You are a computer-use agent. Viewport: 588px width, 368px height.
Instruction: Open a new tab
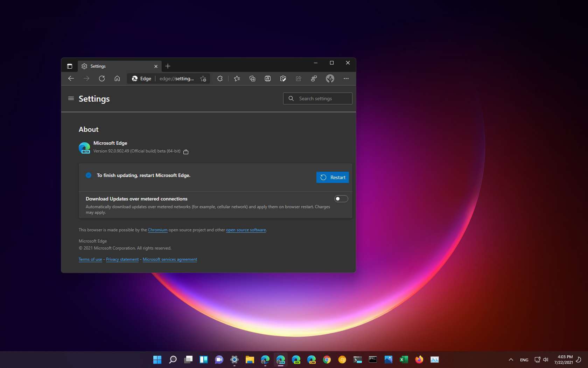(x=168, y=66)
